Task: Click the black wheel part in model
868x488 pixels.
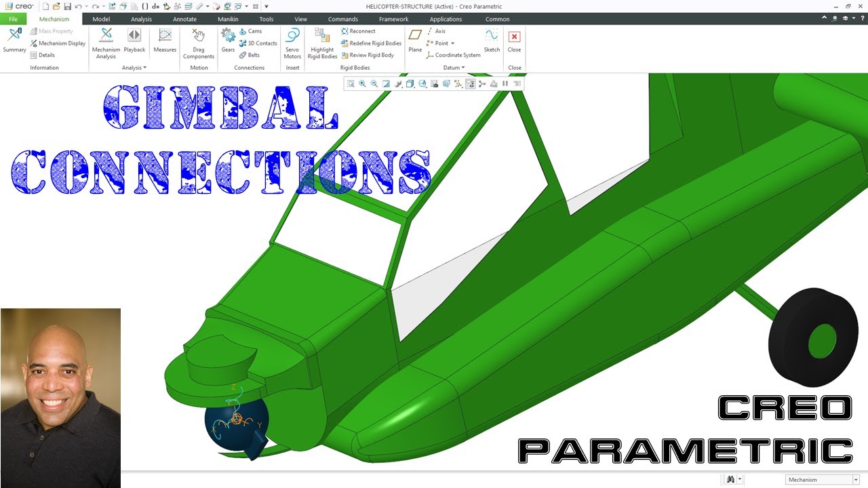Action: point(813,337)
